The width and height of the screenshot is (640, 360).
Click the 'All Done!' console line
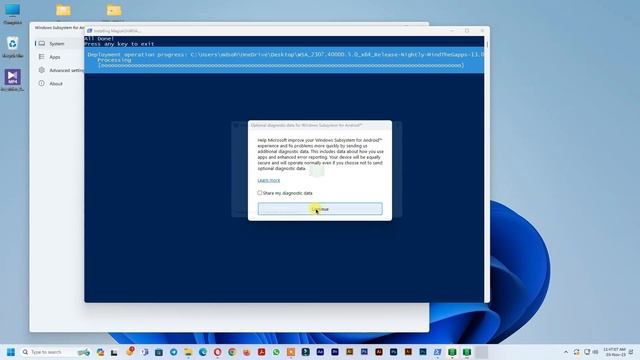click(x=99, y=39)
